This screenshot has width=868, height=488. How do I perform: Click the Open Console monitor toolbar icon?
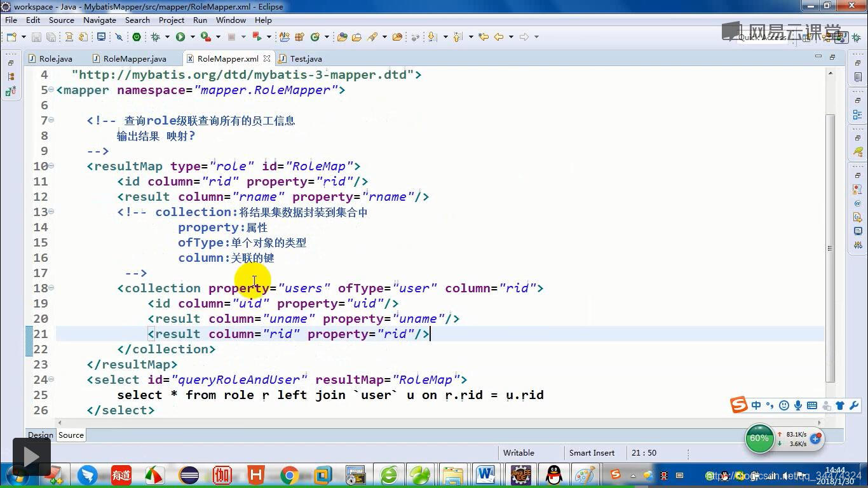pyautogui.click(x=101, y=37)
